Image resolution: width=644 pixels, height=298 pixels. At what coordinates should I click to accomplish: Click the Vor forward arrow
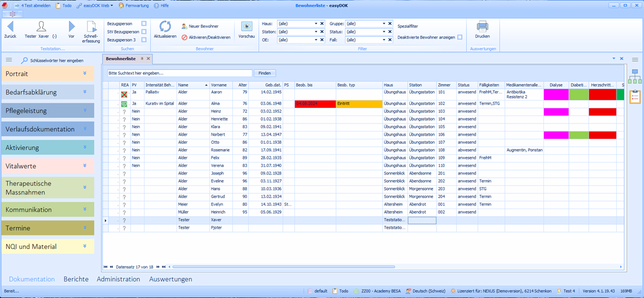[72, 27]
